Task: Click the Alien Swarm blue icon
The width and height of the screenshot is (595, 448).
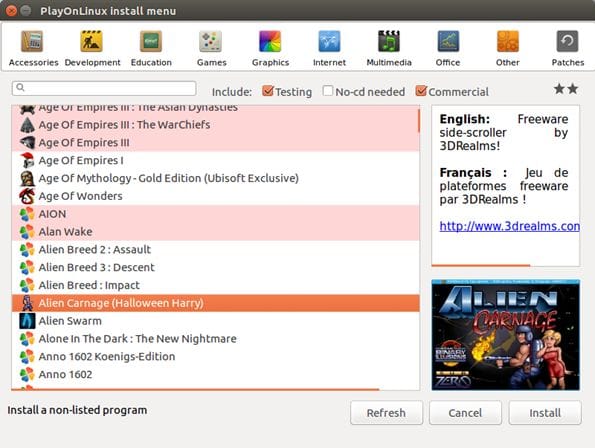Action: (27, 321)
